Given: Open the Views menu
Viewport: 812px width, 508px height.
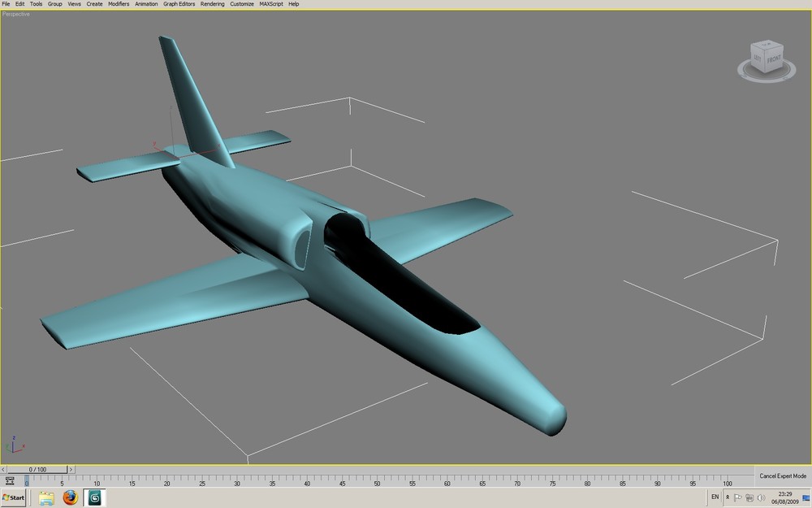Looking at the screenshot, I should click(x=74, y=3).
